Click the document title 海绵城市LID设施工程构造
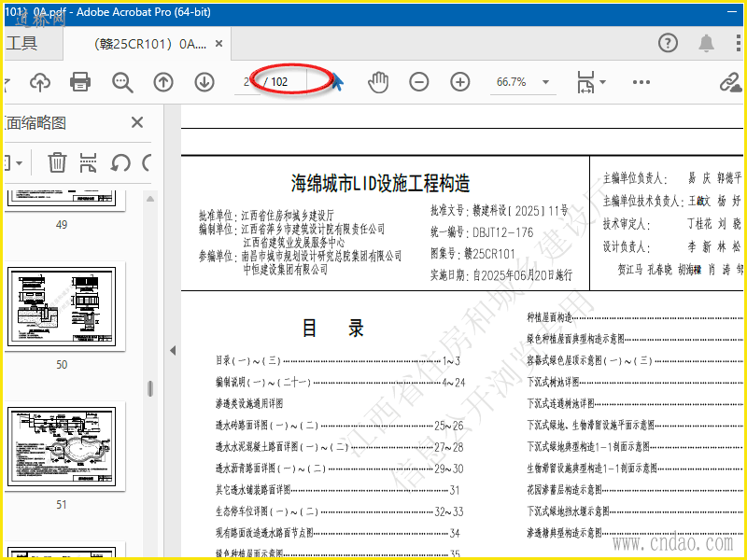Viewport: 747px width, 560px height. [380, 183]
